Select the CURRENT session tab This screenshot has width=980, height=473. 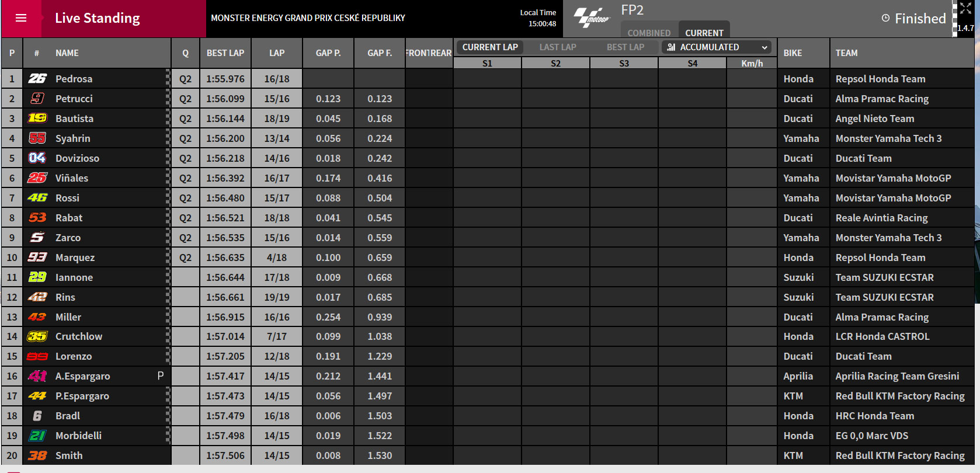pos(704,33)
